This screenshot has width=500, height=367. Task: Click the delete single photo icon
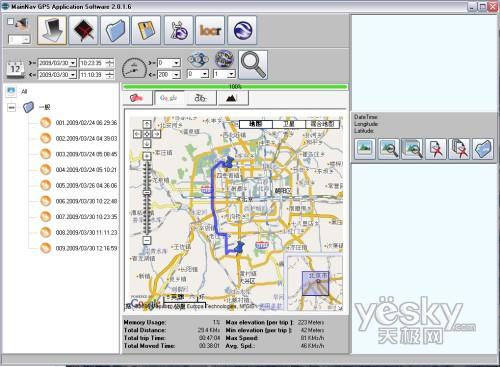(x=435, y=149)
